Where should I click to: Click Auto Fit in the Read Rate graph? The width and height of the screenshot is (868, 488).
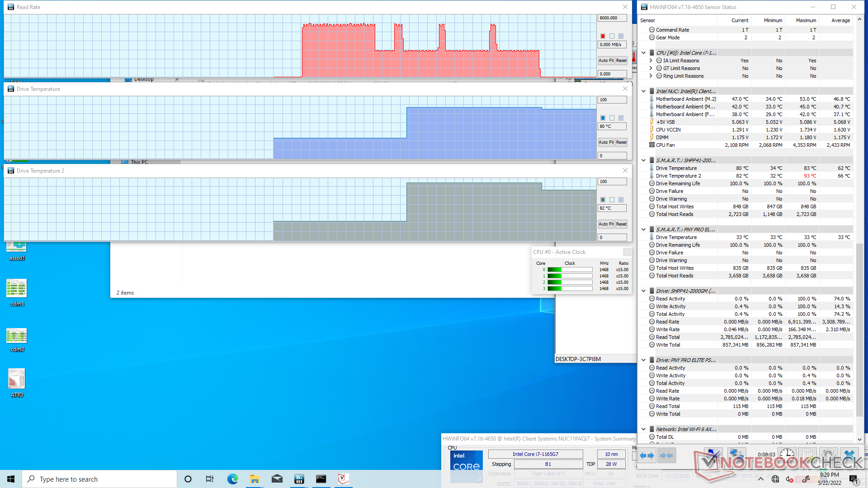point(606,61)
